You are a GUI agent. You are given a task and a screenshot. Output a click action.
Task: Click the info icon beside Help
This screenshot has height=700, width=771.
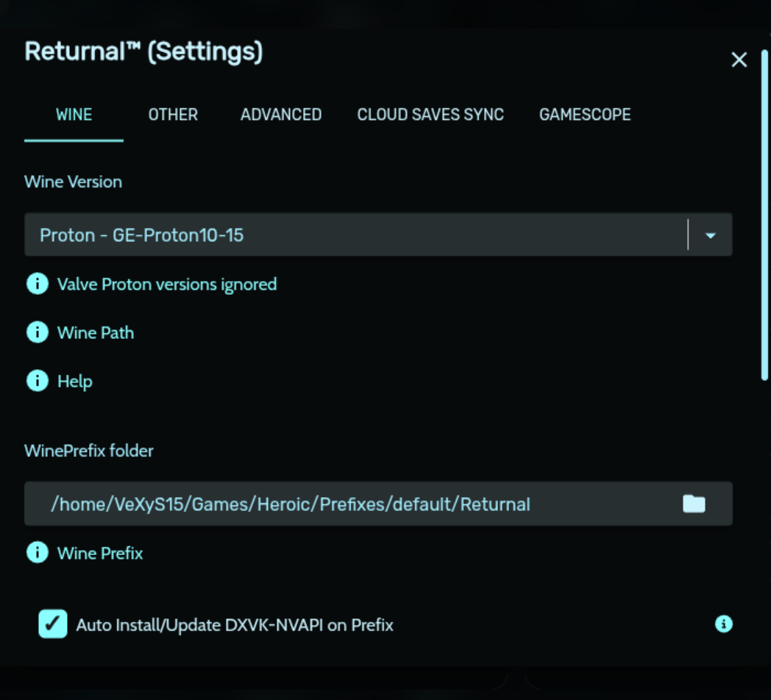[37, 381]
